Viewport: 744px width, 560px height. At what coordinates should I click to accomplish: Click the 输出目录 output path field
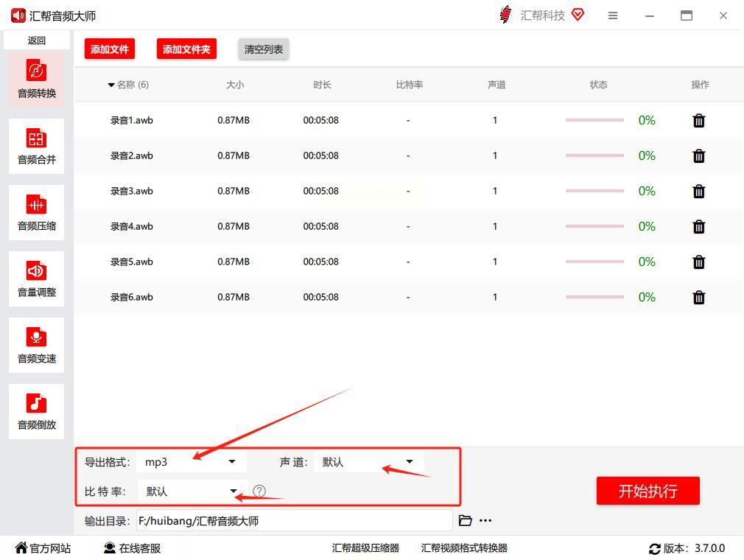294,521
